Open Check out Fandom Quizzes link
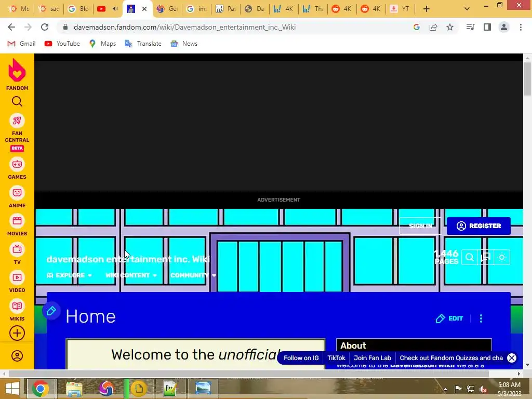The image size is (532, 399). [451, 358]
